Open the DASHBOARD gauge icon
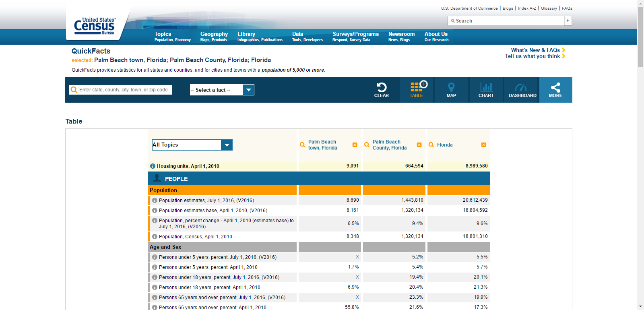 click(521, 87)
